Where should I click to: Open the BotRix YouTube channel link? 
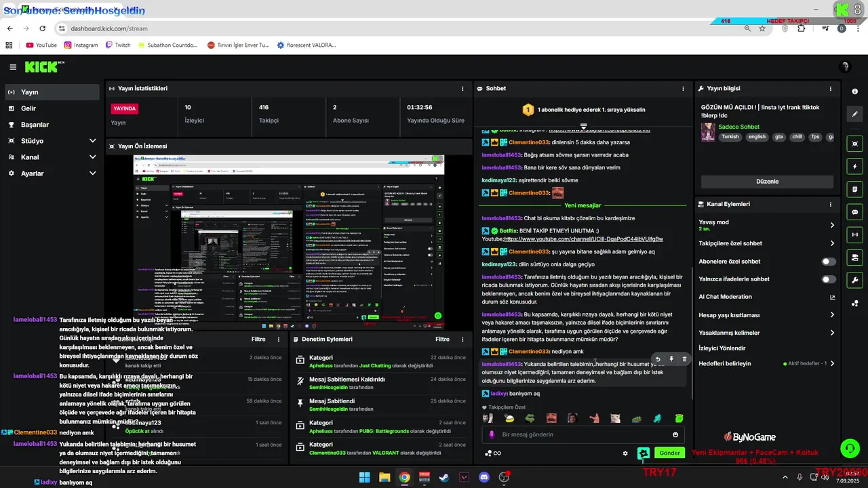point(583,239)
